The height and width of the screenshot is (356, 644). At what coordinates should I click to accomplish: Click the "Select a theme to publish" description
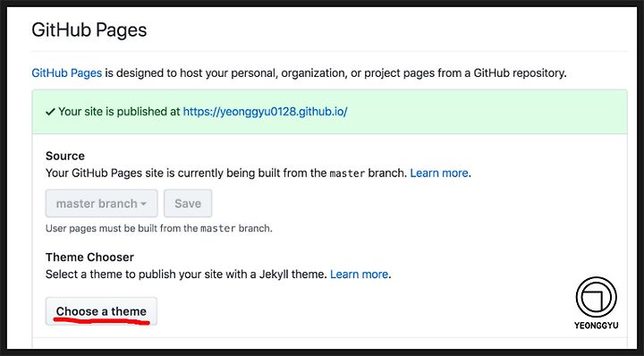(x=186, y=274)
